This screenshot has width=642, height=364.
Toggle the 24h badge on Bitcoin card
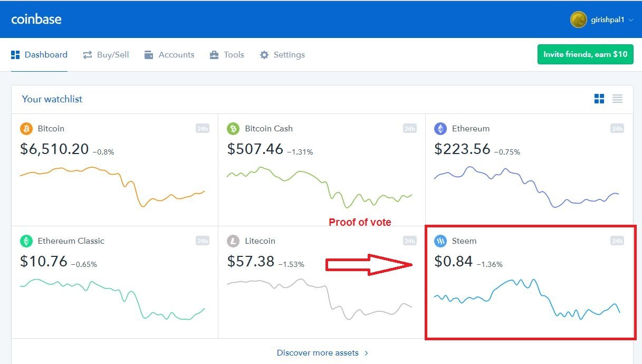tap(203, 128)
